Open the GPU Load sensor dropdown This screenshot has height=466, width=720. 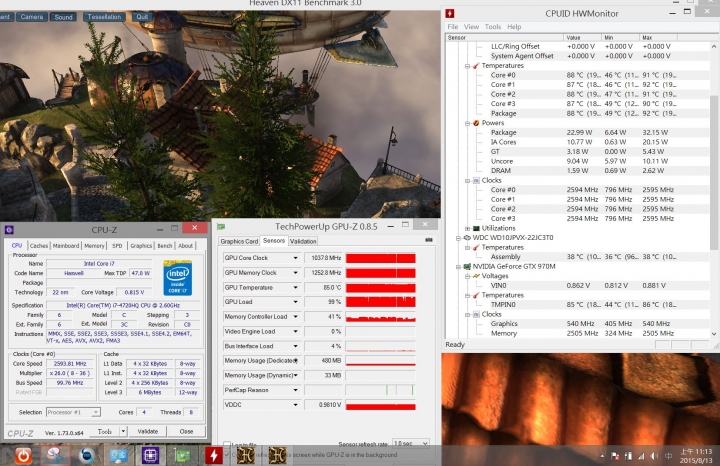click(x=295, y=302)
